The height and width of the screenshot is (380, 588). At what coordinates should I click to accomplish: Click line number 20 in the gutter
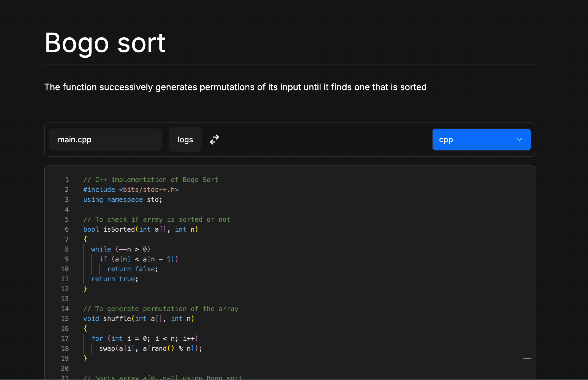click(x=65, y=368)
